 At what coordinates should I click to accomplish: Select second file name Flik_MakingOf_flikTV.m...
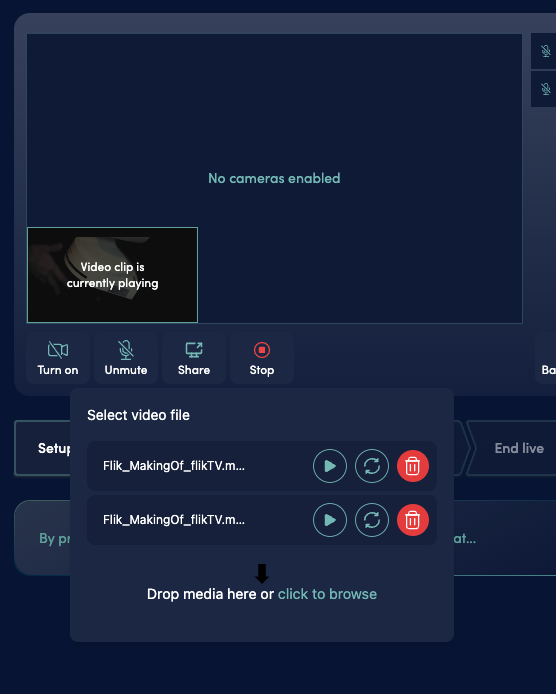(174, 520)
